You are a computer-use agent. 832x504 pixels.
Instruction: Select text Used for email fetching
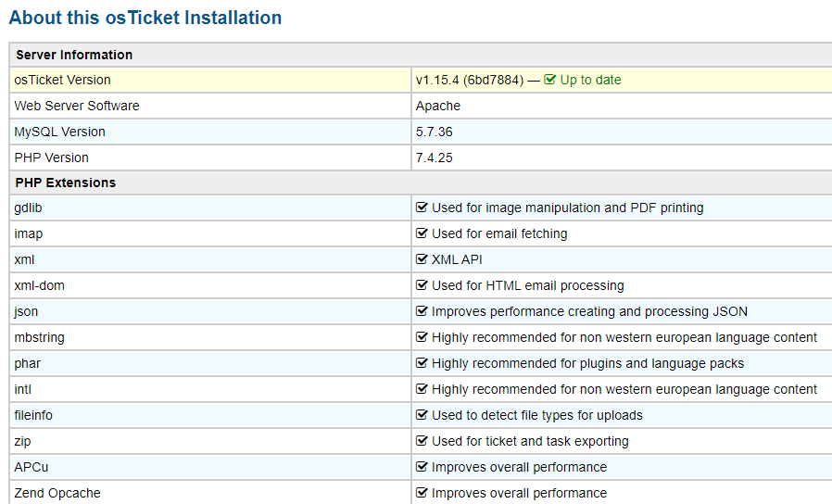(499, 234)
